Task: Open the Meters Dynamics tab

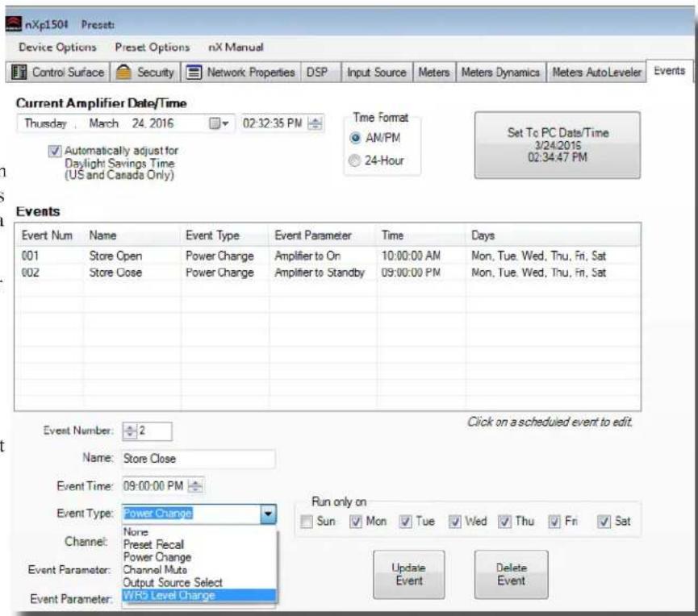Action: pyautogui.click(x=500, y=72)
